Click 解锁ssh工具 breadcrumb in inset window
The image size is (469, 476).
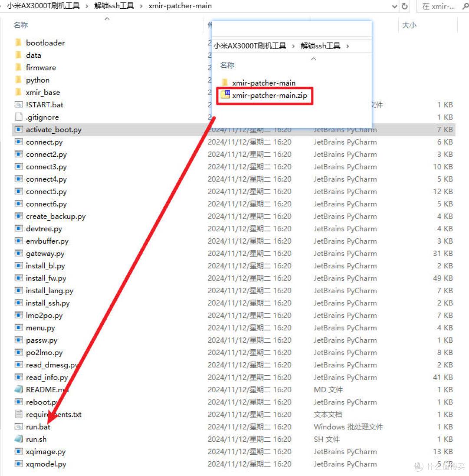click(x=320, y=46)
